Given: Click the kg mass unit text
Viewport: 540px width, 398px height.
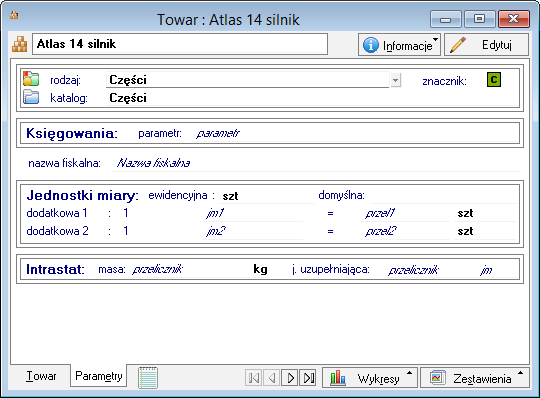Looking at the screenshot, I should point(260,269).
